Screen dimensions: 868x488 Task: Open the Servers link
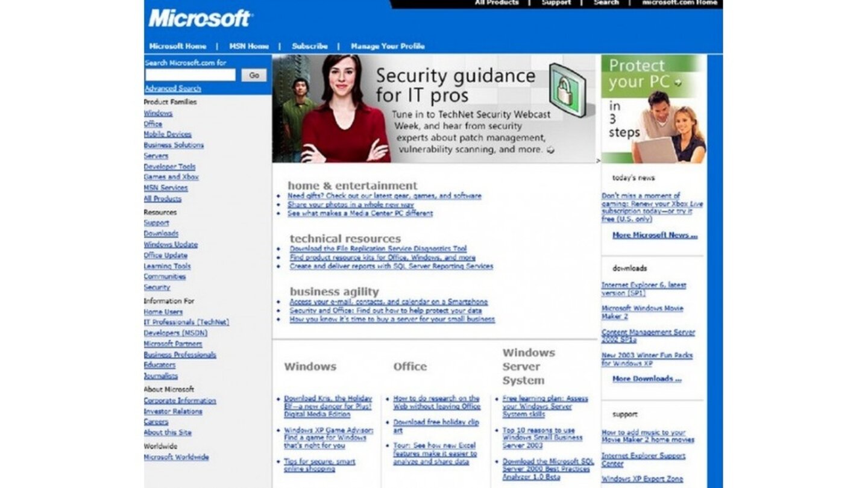point(156,155)
